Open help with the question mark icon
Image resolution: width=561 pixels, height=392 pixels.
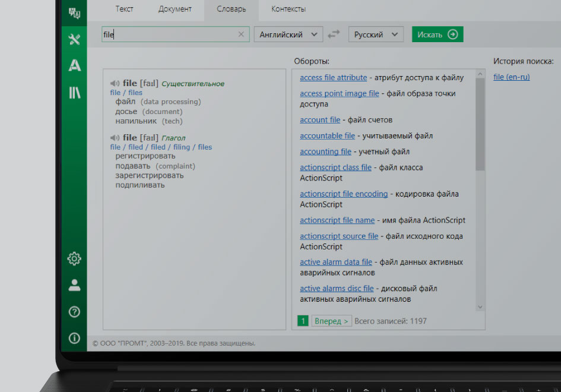pos(74,312)
